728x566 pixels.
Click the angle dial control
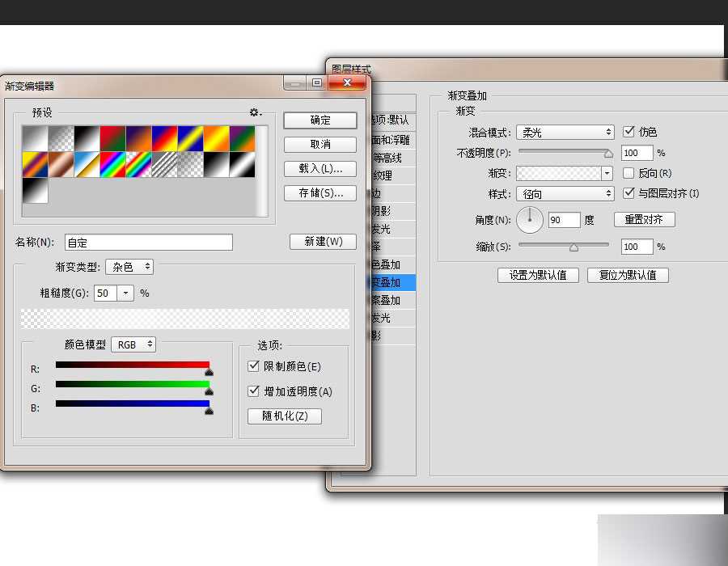pyautogui.click(x=530, y=219)
